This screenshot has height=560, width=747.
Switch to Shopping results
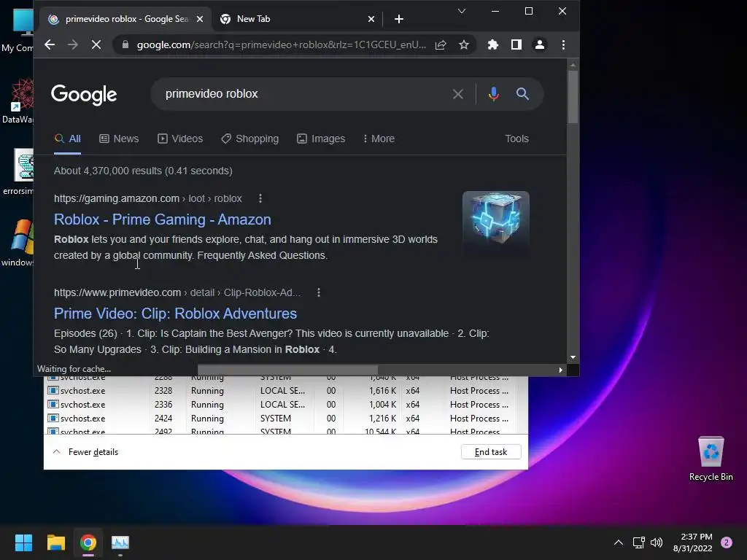(250, 139)
